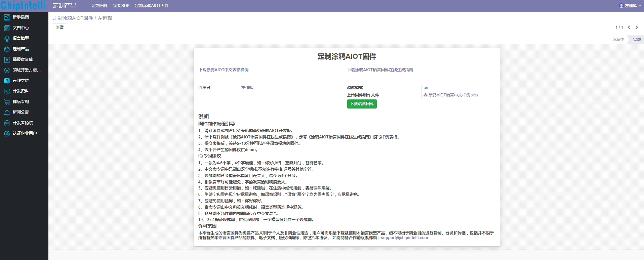Open the 播报音合成 play icon
The image size is (644, 260).
[x=7, y=59]
